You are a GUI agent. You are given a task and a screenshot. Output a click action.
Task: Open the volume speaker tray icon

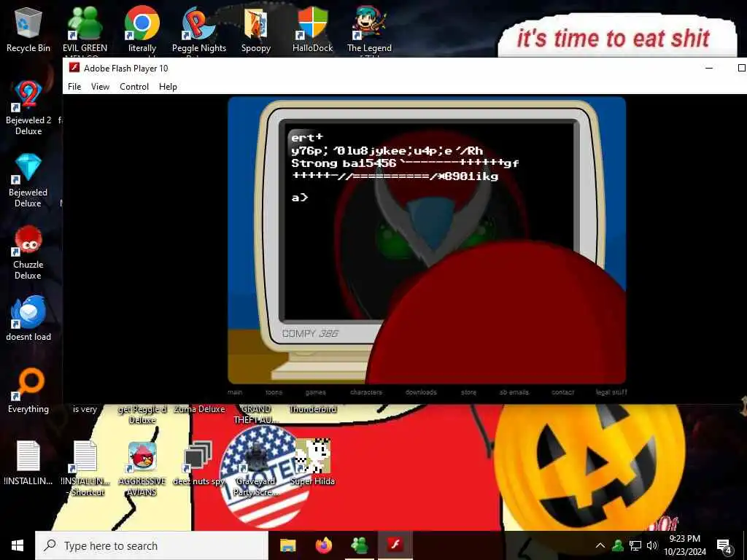coord(651,545)
